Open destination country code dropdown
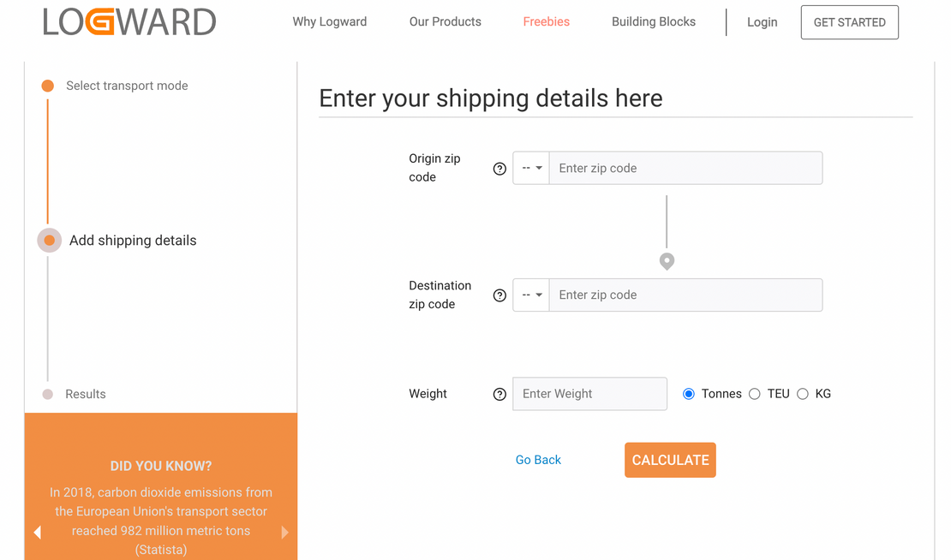Image resolution: width=951 pixels, height=560 pixels. coord(531,295)
